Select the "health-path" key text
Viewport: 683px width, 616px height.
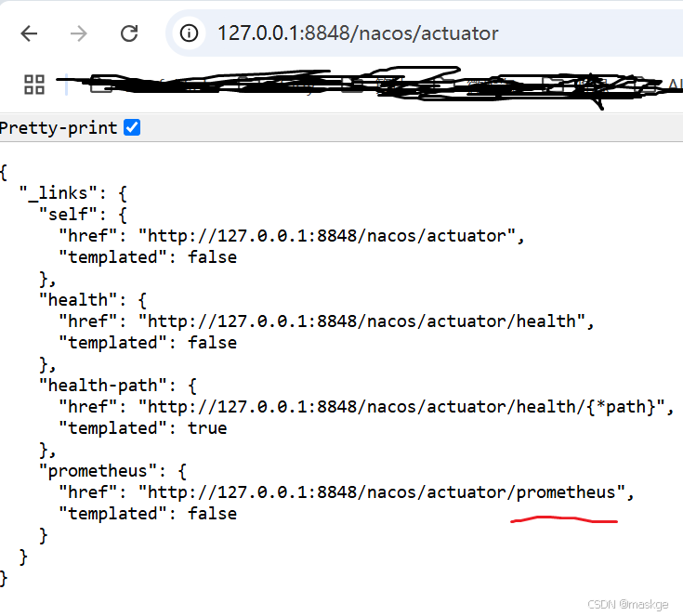point(103,386)
